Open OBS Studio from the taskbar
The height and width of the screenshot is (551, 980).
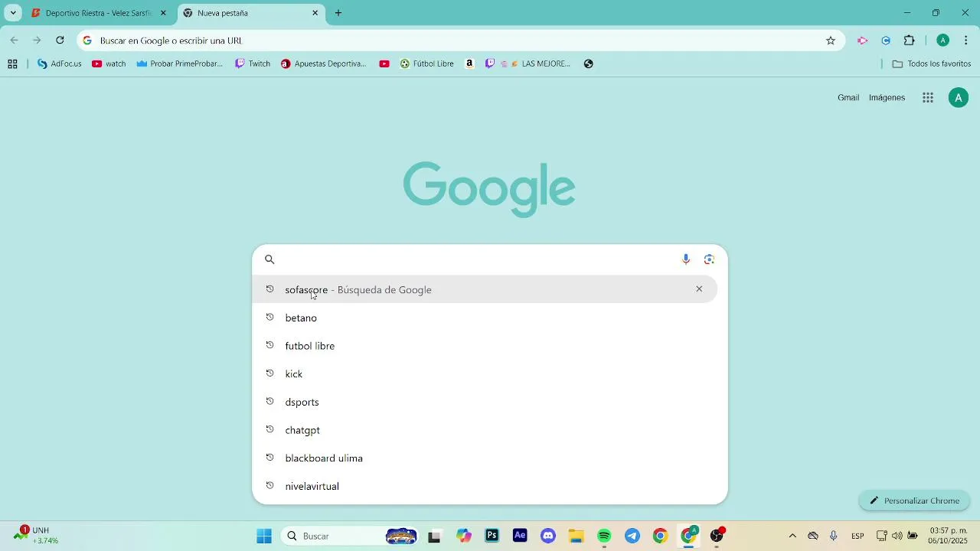point(717,536)
